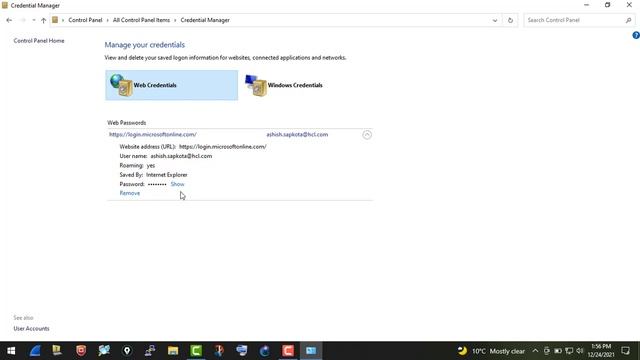Click the 'View and delete your saved logon information' description
The height and width of the screenshot is (360, 640).
click(x=225, y=58)
